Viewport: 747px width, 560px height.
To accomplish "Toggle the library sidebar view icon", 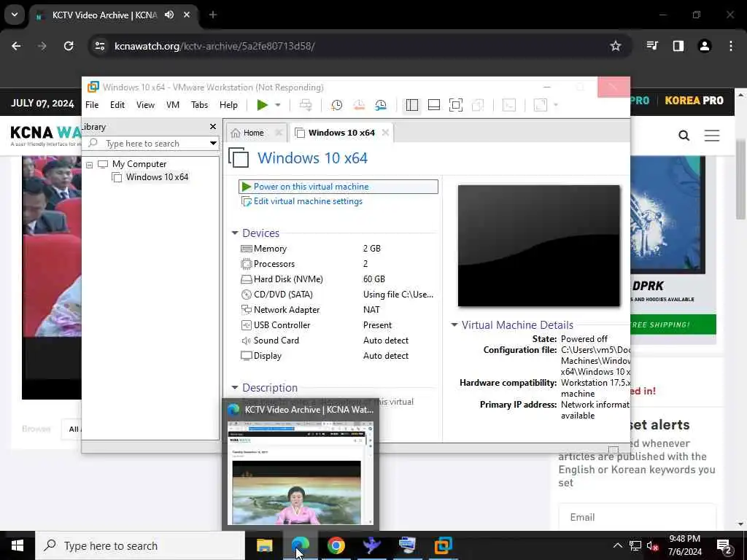I will [x=412, y=105].
